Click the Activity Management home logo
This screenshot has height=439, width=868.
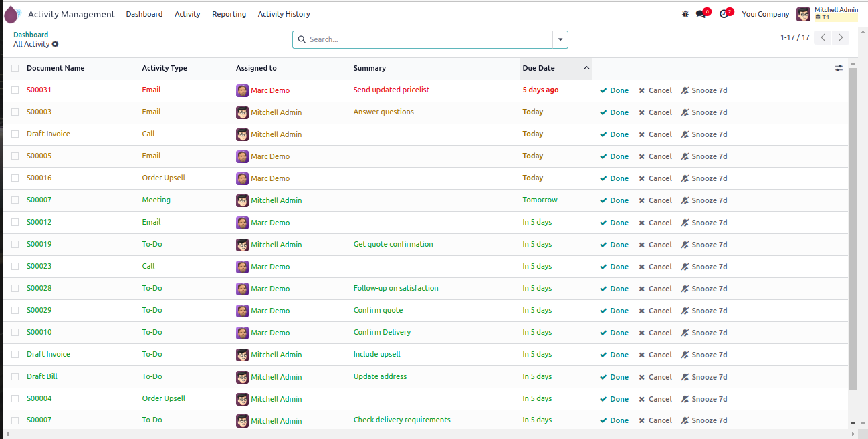(x=12, y=14)
